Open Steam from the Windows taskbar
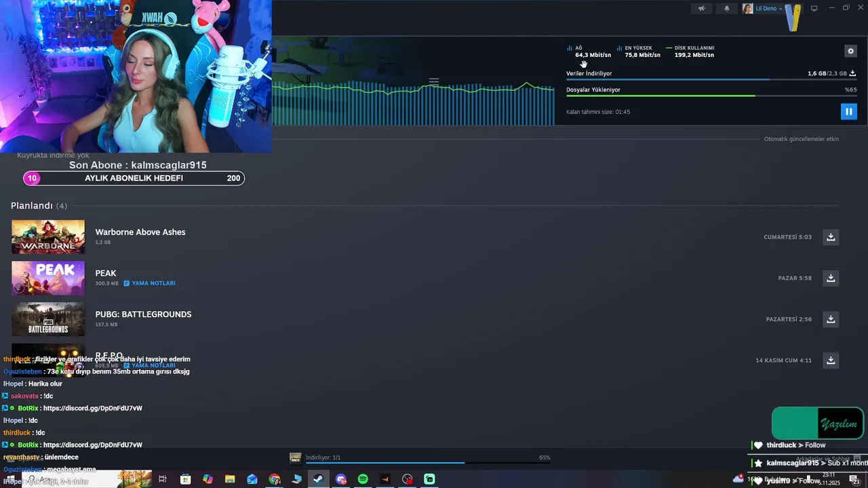Viewport: 868px width, 488px height. [x=318, y=479]
